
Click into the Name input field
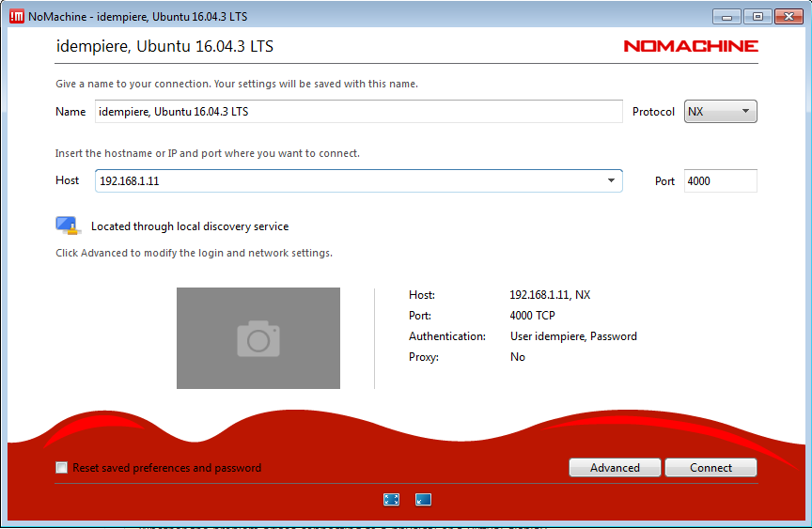point(358,111)
